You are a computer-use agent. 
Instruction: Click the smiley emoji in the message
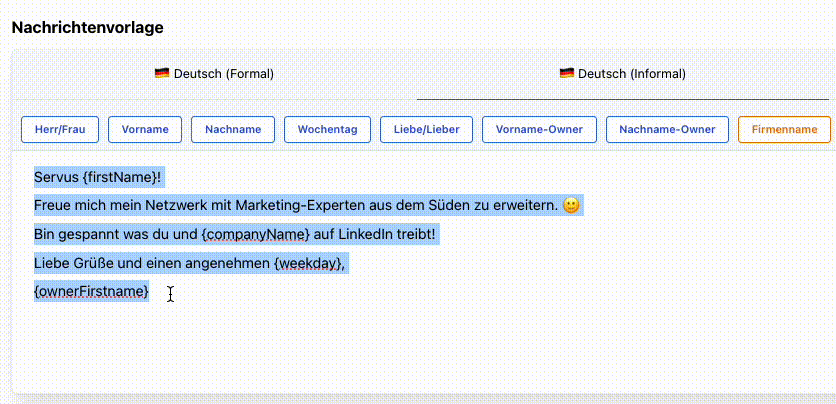click(x=571, y=206)
